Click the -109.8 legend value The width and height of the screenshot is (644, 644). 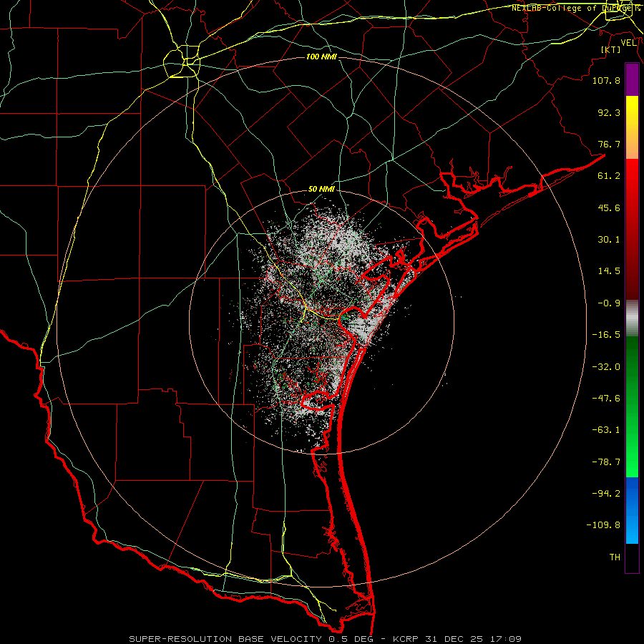[x=603, y=525]
